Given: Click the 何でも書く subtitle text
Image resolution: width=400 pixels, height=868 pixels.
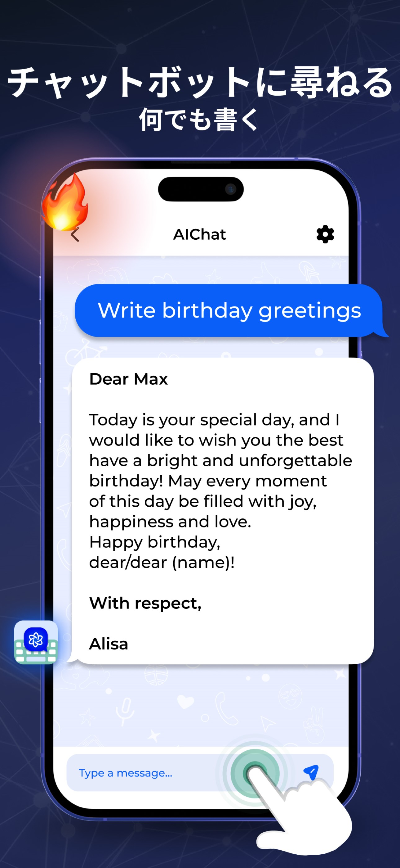Looking at the screenshot, I should [199, 120].
